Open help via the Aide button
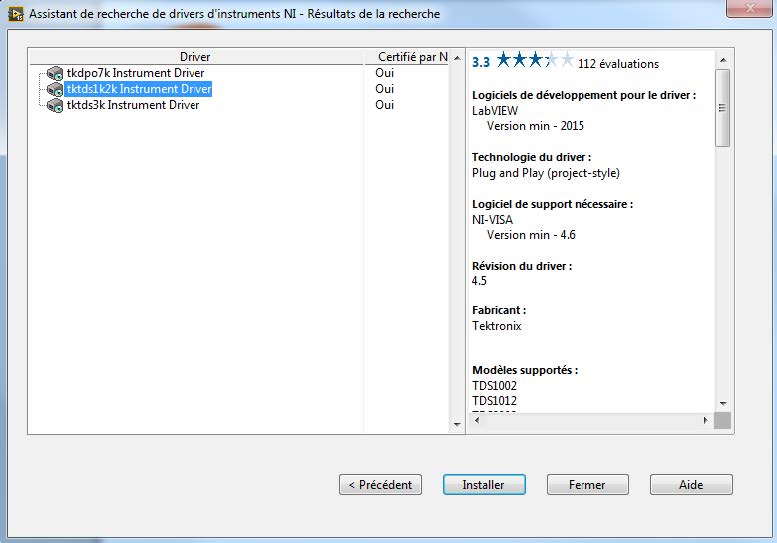Image resolution: width=777 pixels, height=543 pixels. 691,485
